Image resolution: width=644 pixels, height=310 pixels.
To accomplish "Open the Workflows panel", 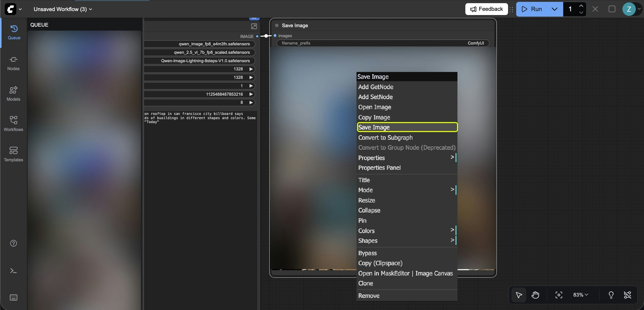I will pos(13,124).
